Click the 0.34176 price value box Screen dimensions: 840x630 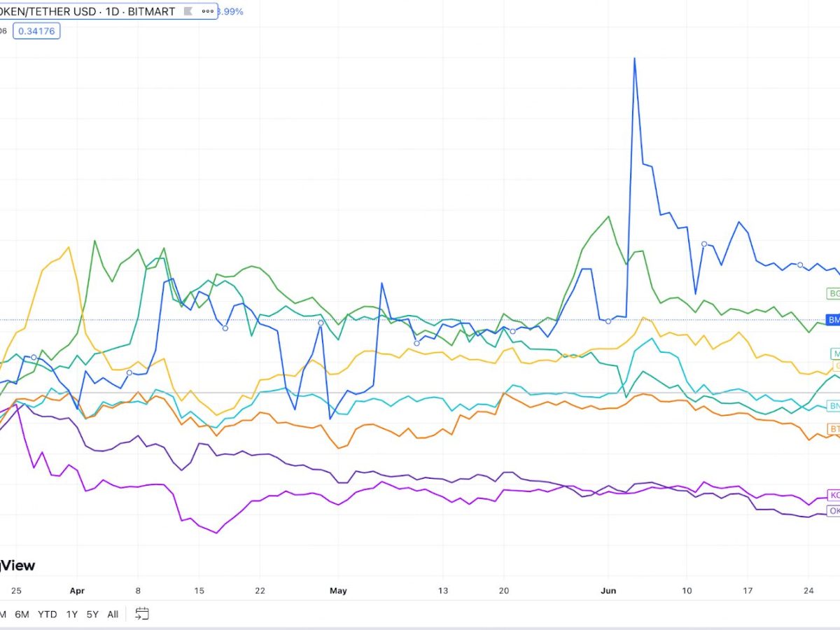[39, 31]
